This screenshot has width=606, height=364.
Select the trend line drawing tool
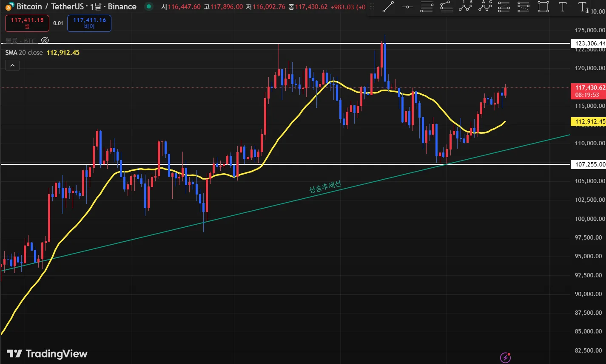[x=388, y=7]
